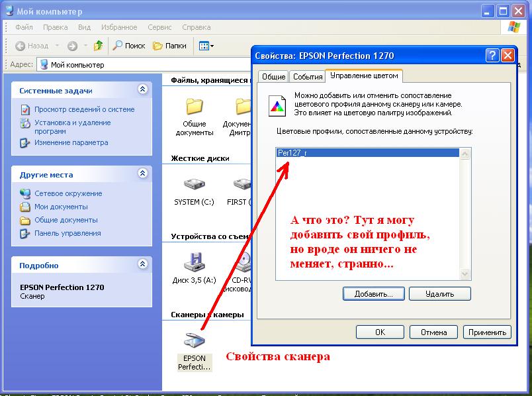Click the add/remove programs icon
The width and height of the screenshot is (532, 396).
[25, 123]
